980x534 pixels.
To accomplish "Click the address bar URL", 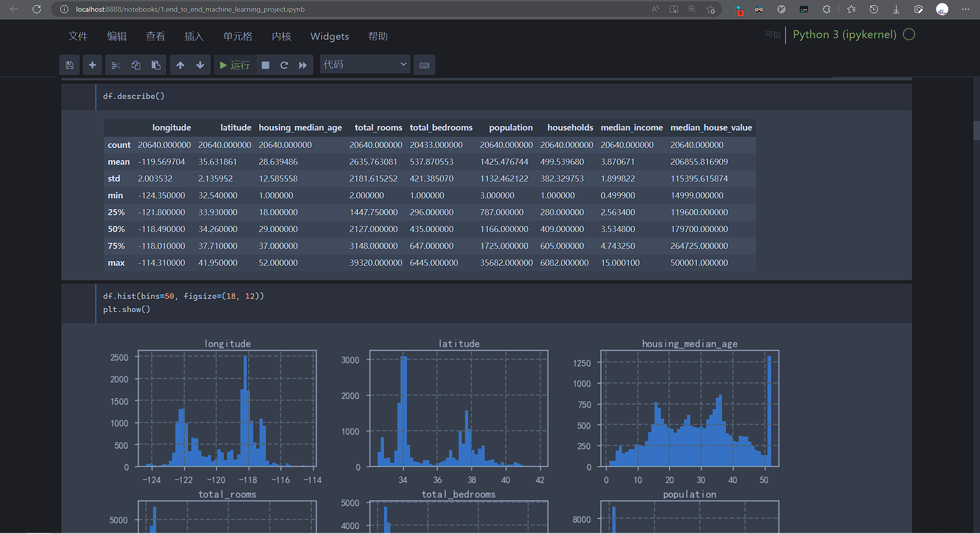I will click(x=190, y=9).
